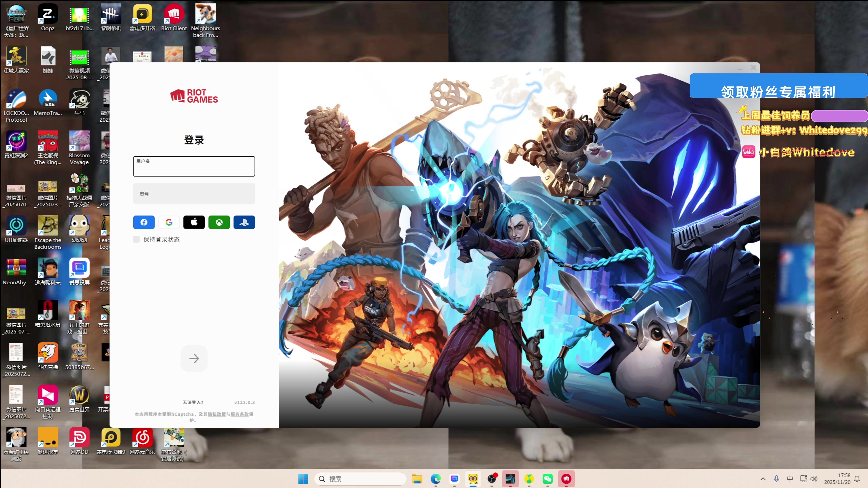Open the 隐私政策 privacy policy link

point(216,414)
